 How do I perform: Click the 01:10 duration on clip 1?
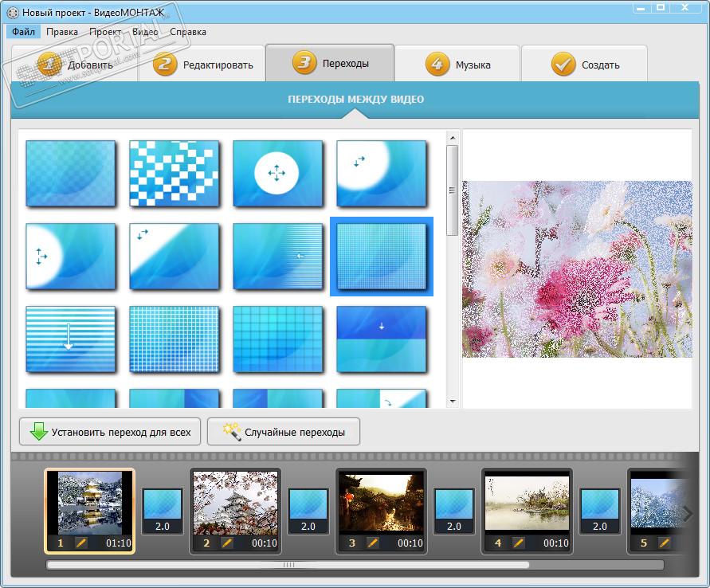(x=119, y=543)
